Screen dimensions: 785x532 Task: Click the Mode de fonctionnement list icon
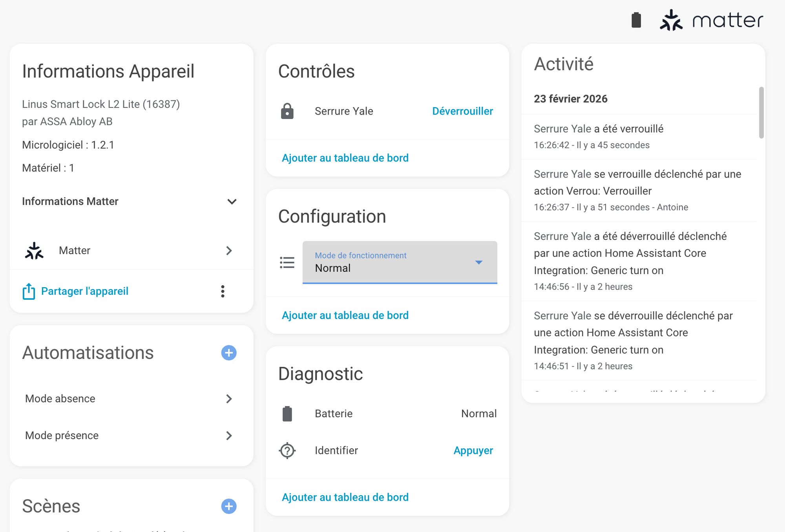tap(287, 262)
